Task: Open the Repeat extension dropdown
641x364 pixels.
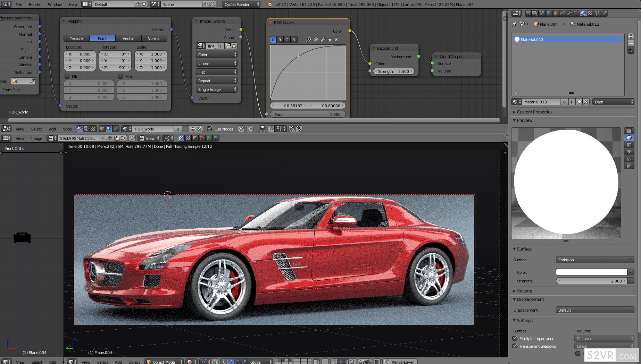Action: (x=217, y=81)
